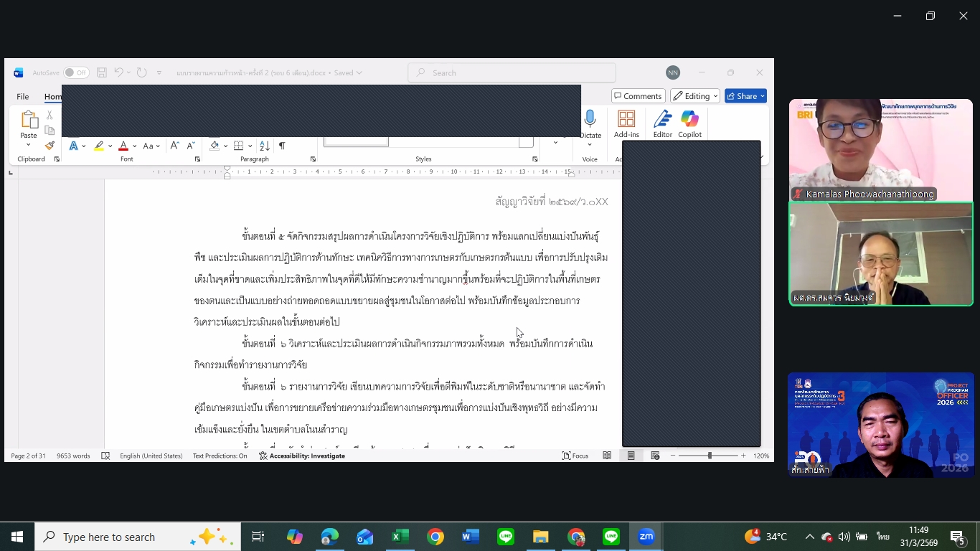980x551 pixels.
Task: Enable Focus mode in status bar
Action: (575, 456)
